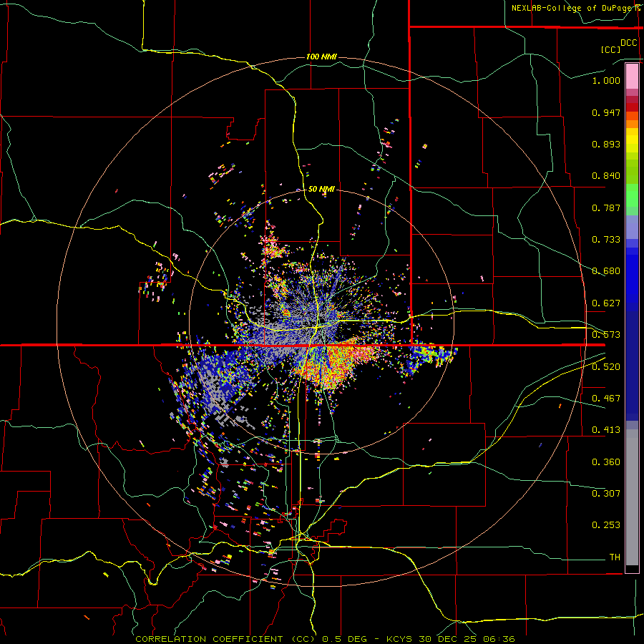Viewport: 644px width, 644px height.
Task: Click the 0.253 value on the color scale
Action: tap(606, 525)
